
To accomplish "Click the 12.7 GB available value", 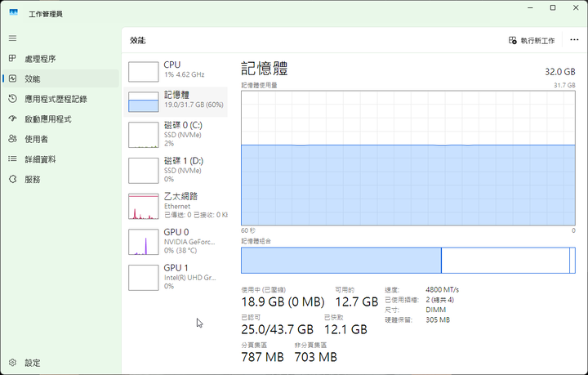I will click(x=357, y=301).
